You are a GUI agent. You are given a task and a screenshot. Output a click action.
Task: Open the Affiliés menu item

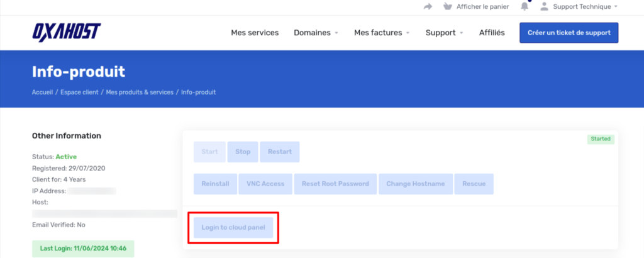click(x=492, y=33)
